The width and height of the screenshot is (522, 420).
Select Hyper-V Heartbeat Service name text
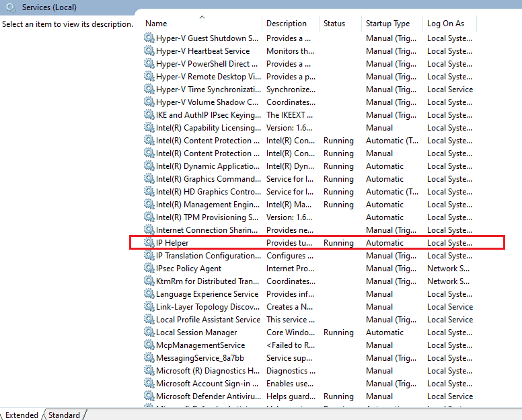(202, 51)
